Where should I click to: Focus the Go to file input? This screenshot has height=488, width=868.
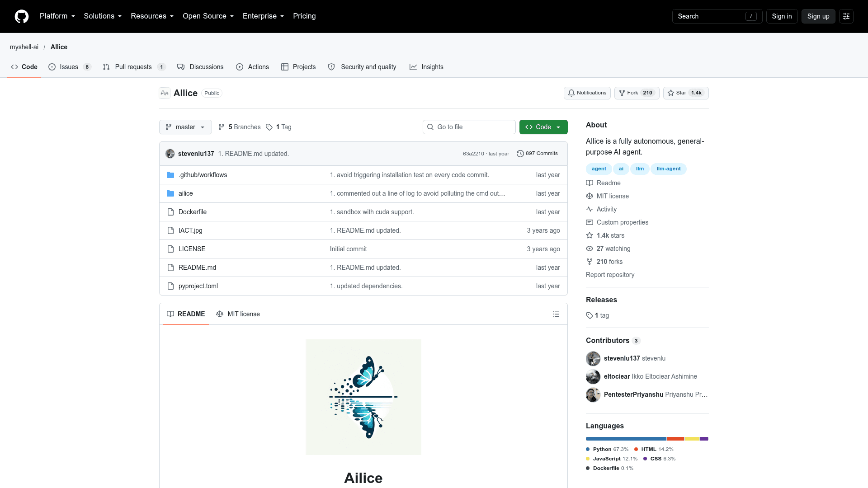click(469, 127)
